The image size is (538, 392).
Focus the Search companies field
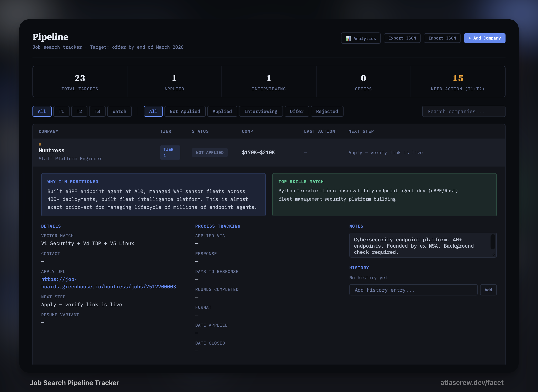463,111
